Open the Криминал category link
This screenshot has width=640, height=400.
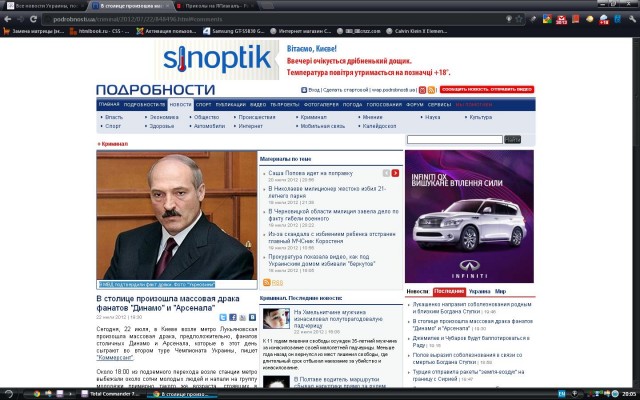[x=313, y=117]
